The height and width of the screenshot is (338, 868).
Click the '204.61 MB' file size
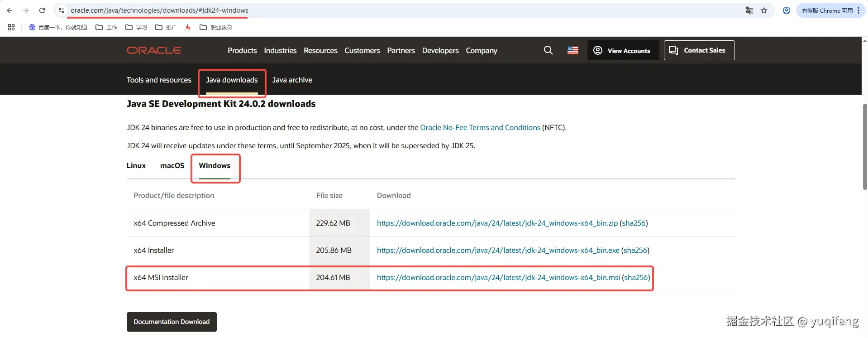333,277
